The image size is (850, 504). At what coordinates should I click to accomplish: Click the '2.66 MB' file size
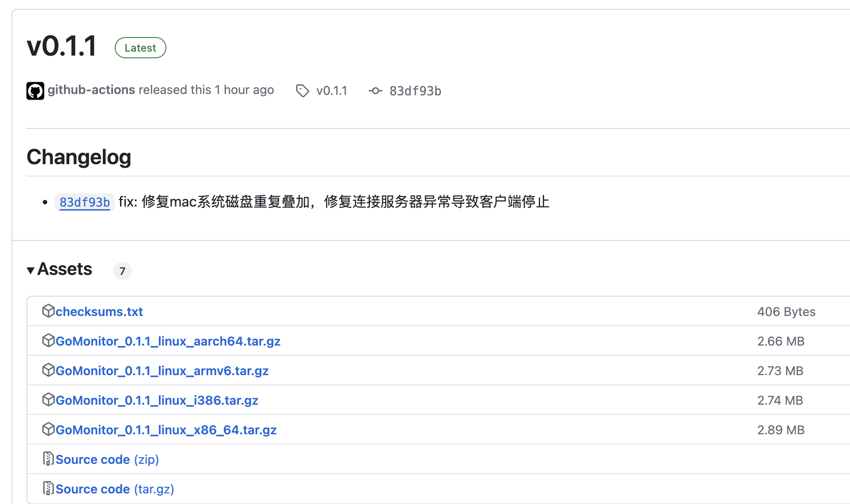pyautogui.click(x=781, y=341)
